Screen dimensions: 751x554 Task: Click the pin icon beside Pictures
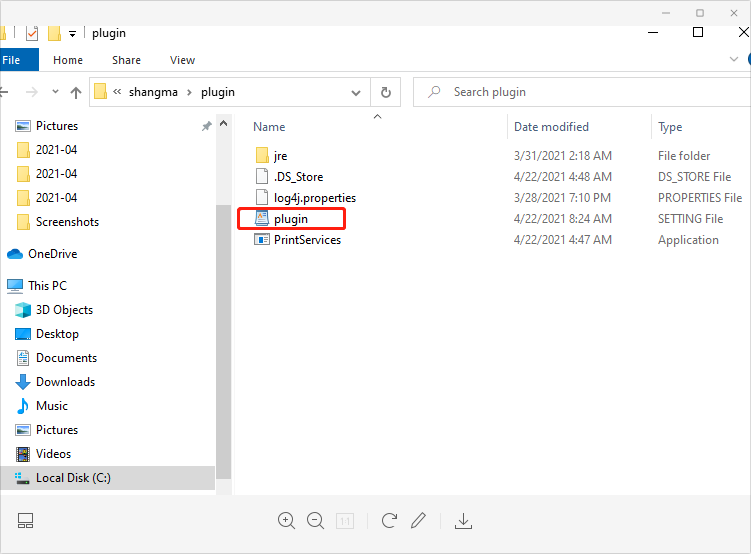coord(206,126)
